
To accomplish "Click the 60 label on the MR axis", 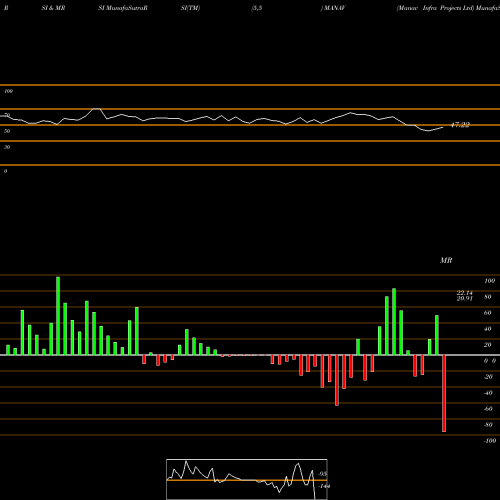I will (x=488, y=313).
